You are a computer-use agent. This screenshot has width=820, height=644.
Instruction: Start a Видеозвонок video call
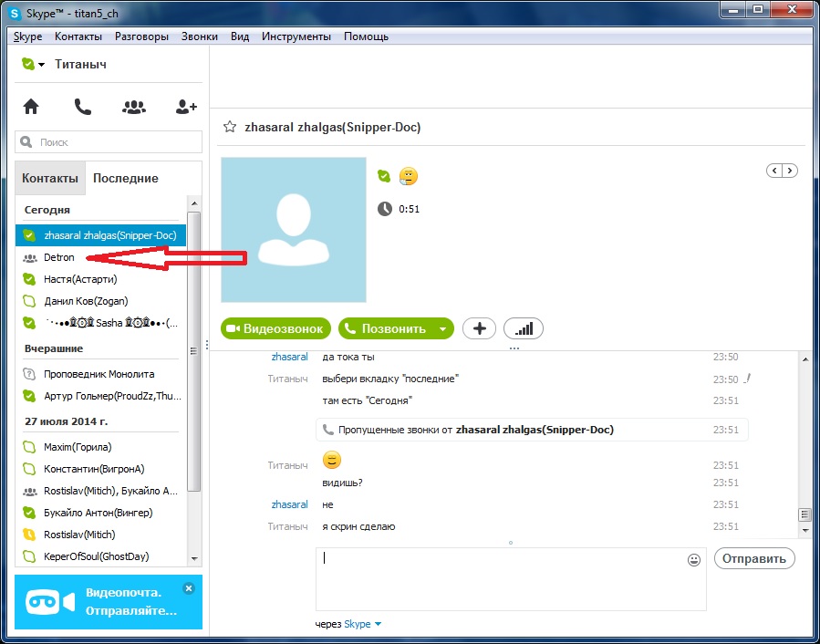pos(275,328)
